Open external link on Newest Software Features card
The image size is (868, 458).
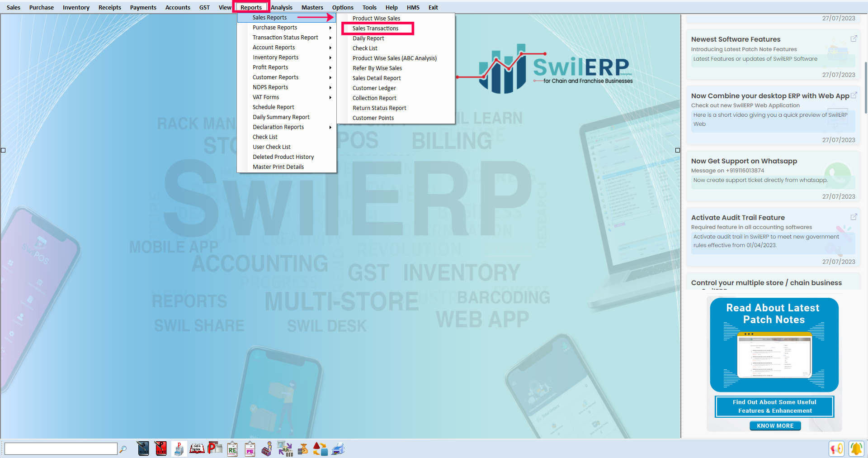tap(854, 39)
